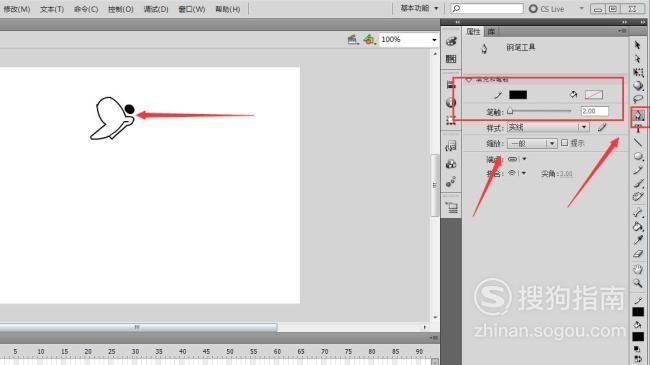Click the 笔触 stroke width slider handle
The image size is (650, 365).
click(510, 111)
